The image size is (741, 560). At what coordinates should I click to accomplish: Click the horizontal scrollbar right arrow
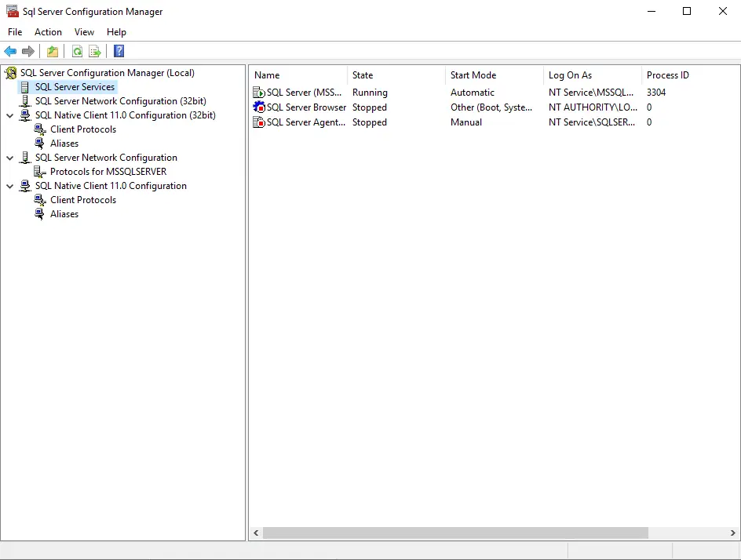[733, 533]
